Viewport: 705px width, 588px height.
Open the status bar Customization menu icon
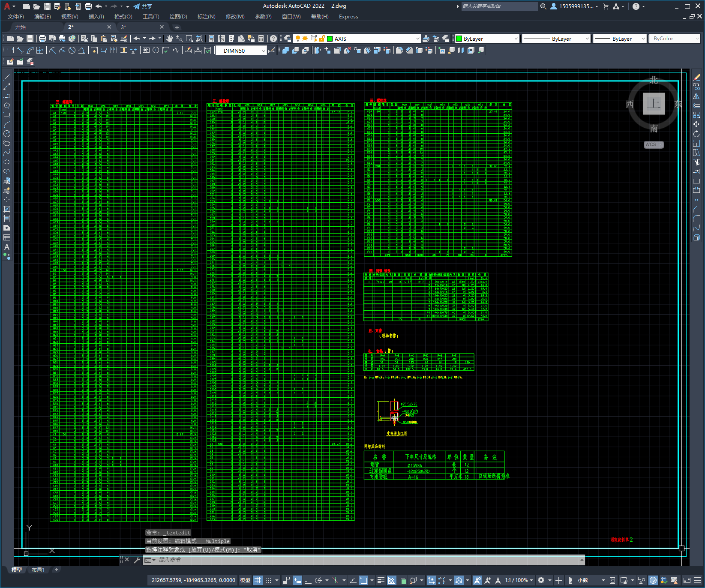coord(698,580)
